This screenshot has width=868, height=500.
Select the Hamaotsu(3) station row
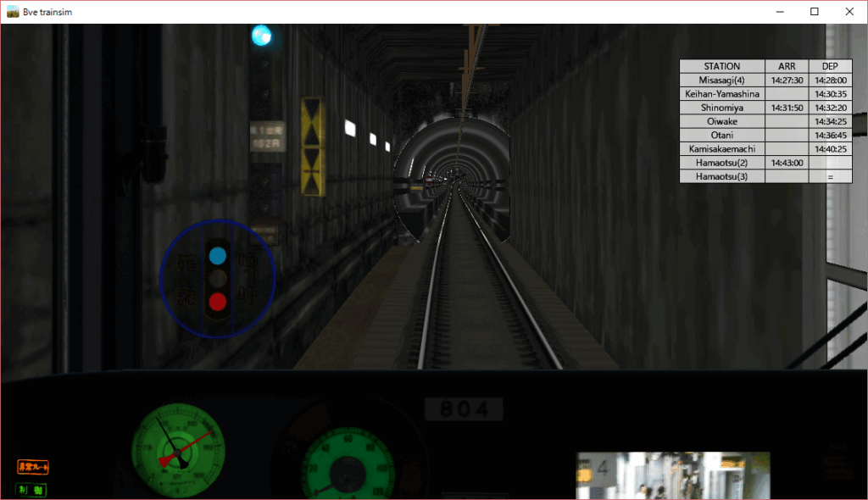(x=765, y=176)
